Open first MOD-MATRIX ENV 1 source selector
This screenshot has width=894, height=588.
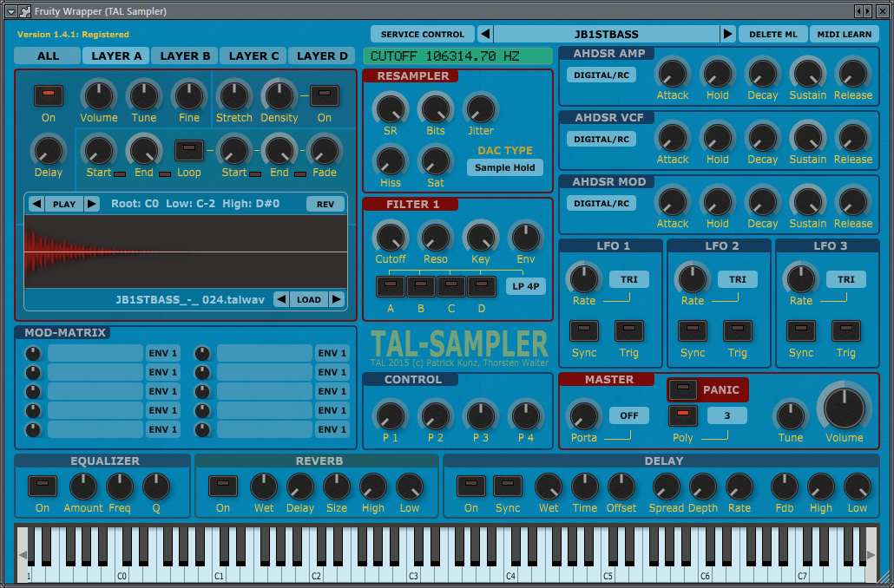[162, 353]
